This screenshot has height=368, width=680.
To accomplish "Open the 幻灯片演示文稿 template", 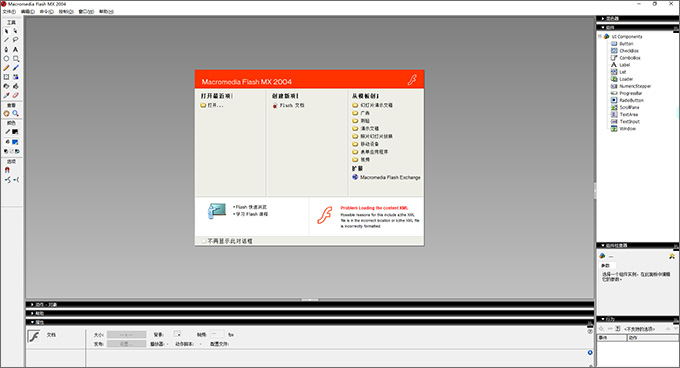I will click(x=373, y=105).
